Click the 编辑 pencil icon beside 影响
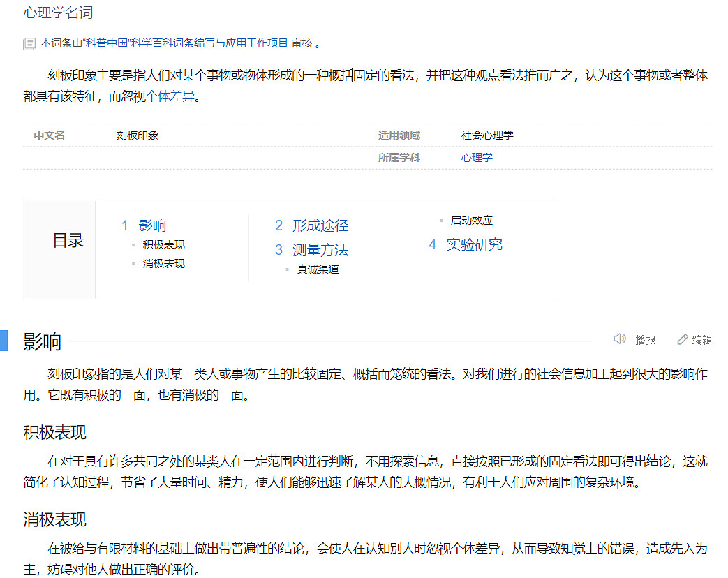Viewport: 728px width, 578px height. (682, 339)
